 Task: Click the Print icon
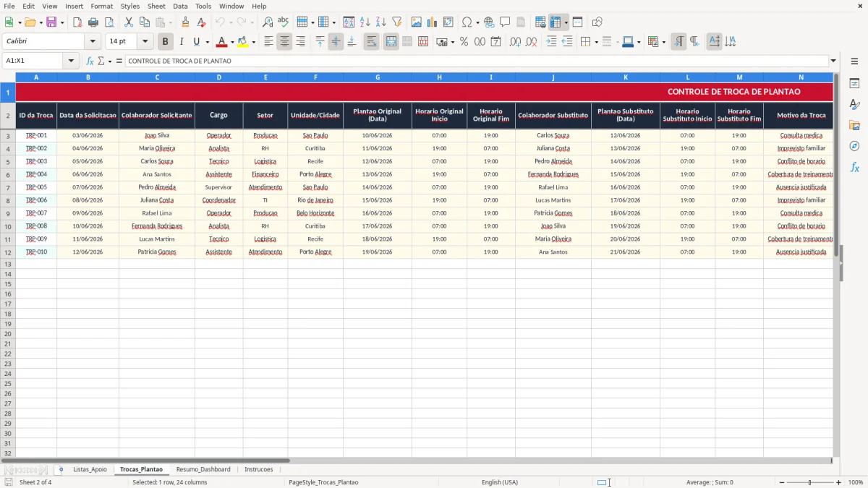(x=93, y=22)
